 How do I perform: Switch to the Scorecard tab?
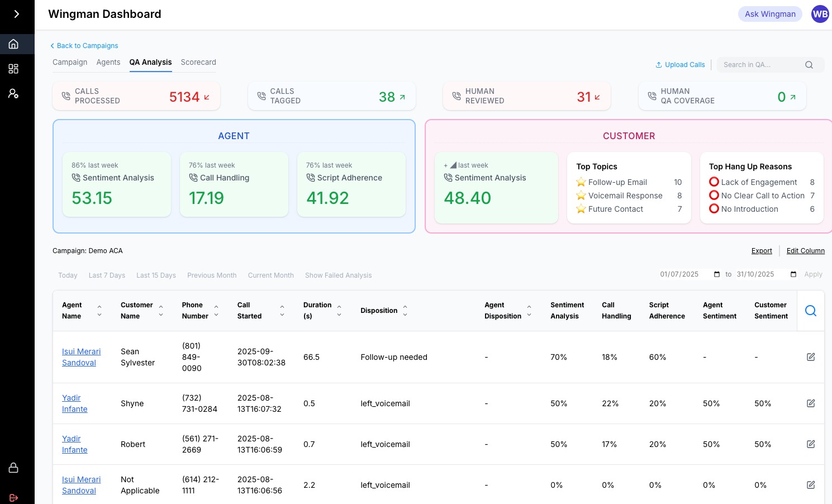[x=198, y=62]
